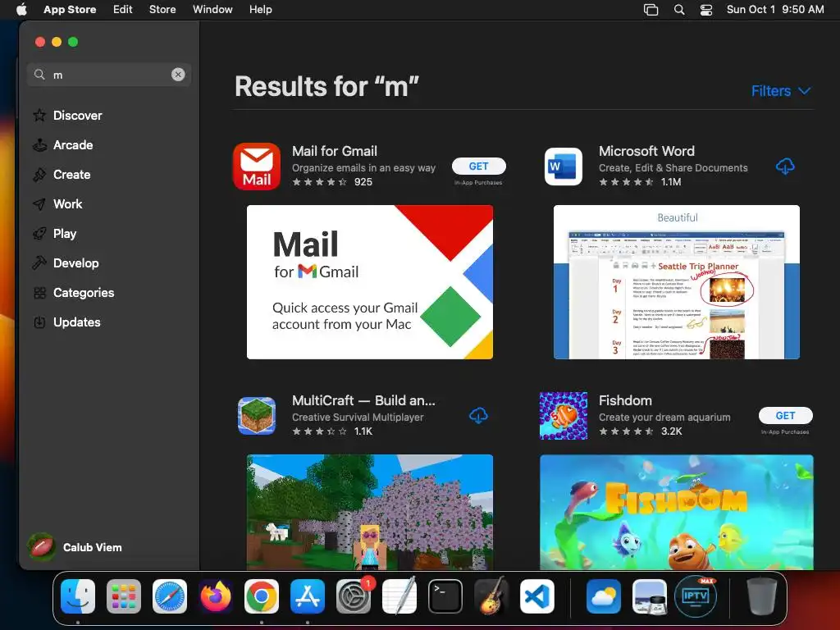The height and width of the screenshot is (630, 840).
Task: Redownload Microsoft Word with cloud icon
Action: [x=785, y=167]
